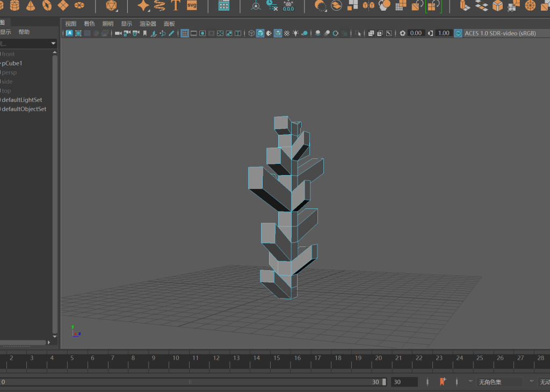The width and height of the screenshot is (550, 392).
Task: Open the 显示 menu in viewport panel
Action: tap(127, 24)
